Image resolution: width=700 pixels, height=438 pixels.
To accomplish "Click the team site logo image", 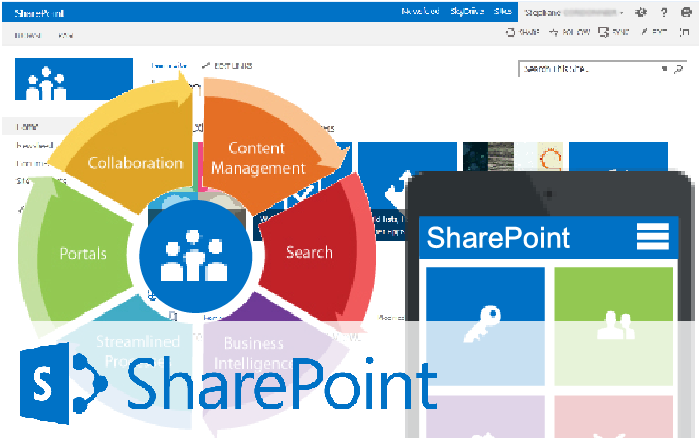I will 74,79.
